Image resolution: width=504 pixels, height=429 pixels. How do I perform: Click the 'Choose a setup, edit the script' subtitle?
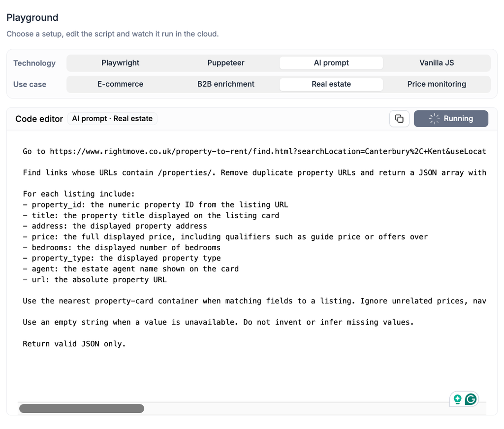[113, 34]
